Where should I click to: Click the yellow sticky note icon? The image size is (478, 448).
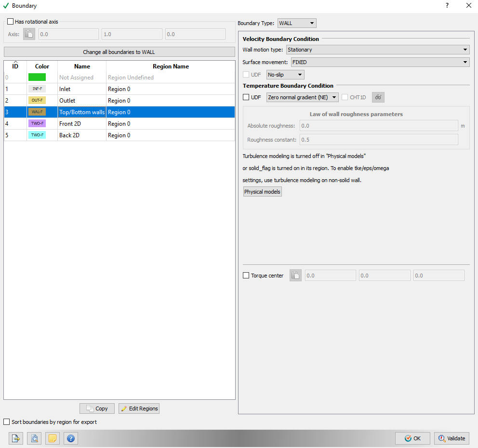tap(52, 438)
